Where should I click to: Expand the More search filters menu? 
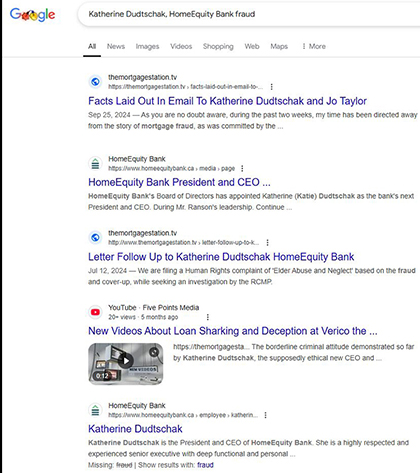314,46
